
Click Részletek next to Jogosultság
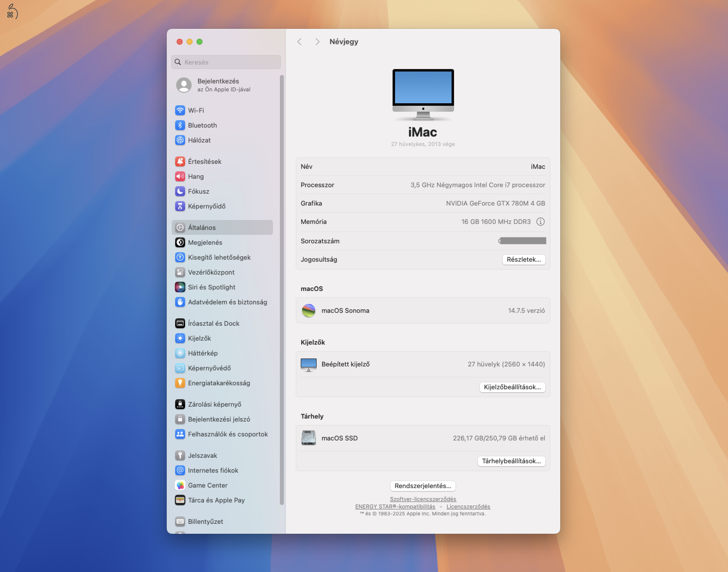(x=524, y=259)
